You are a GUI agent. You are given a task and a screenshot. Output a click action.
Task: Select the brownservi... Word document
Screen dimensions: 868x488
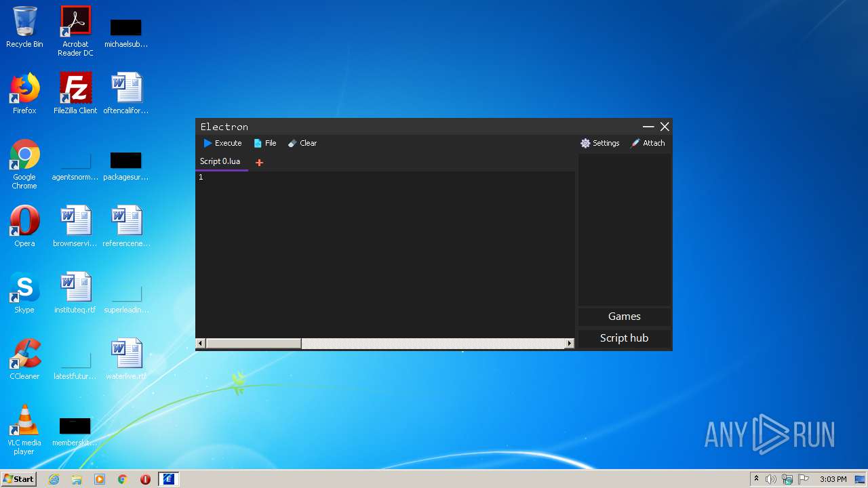tap(75, 226)
